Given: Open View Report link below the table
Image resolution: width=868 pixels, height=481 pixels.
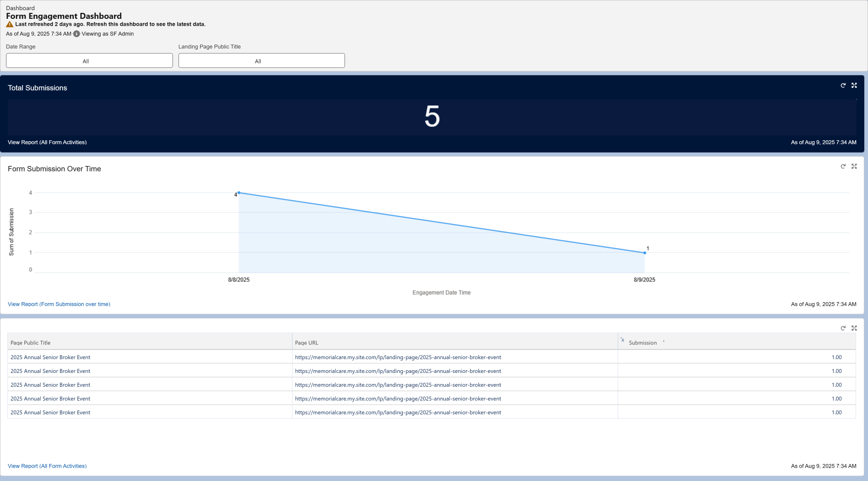Looking at the screenshot, I should point(47,466).
